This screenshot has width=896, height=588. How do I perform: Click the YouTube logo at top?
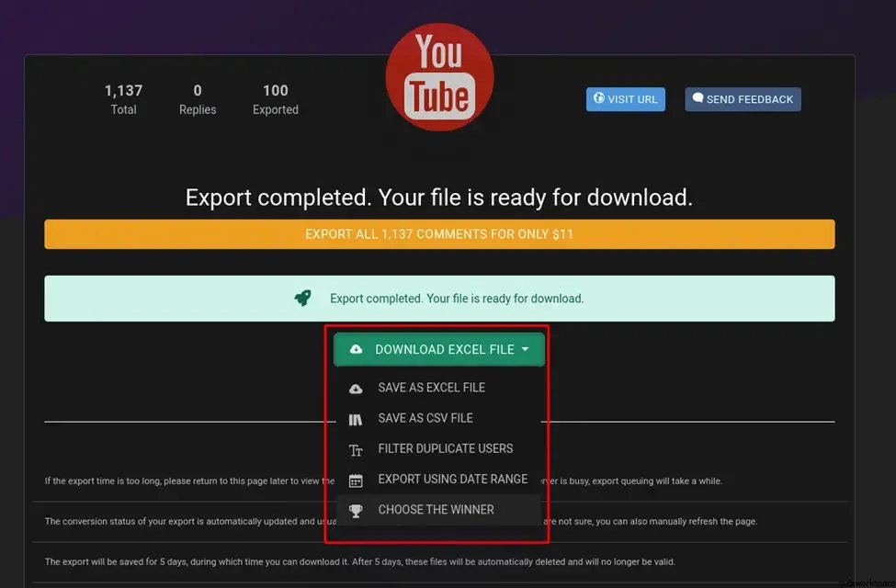pyautogui.click(x=439, y=77)
